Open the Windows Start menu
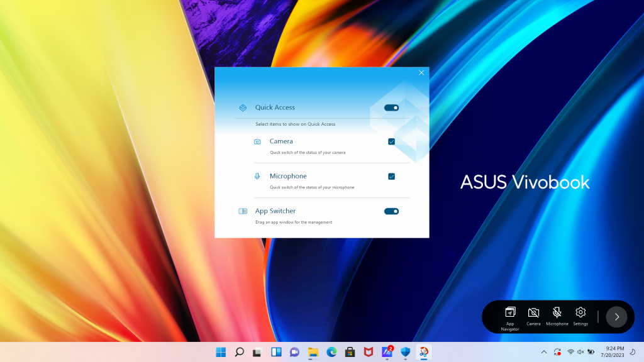This screenshot has height=362, width=644. [221, 352]
